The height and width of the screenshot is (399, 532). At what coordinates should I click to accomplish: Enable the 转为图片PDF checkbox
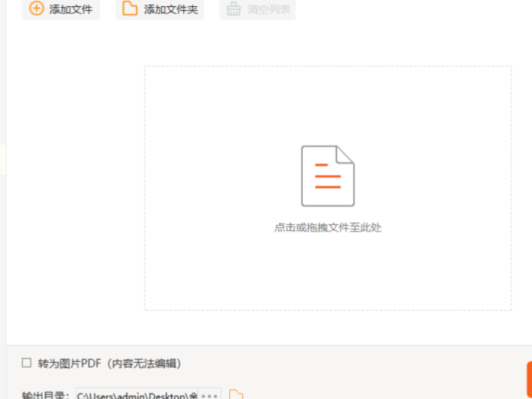pyautogui.click(x=26, y=363)
